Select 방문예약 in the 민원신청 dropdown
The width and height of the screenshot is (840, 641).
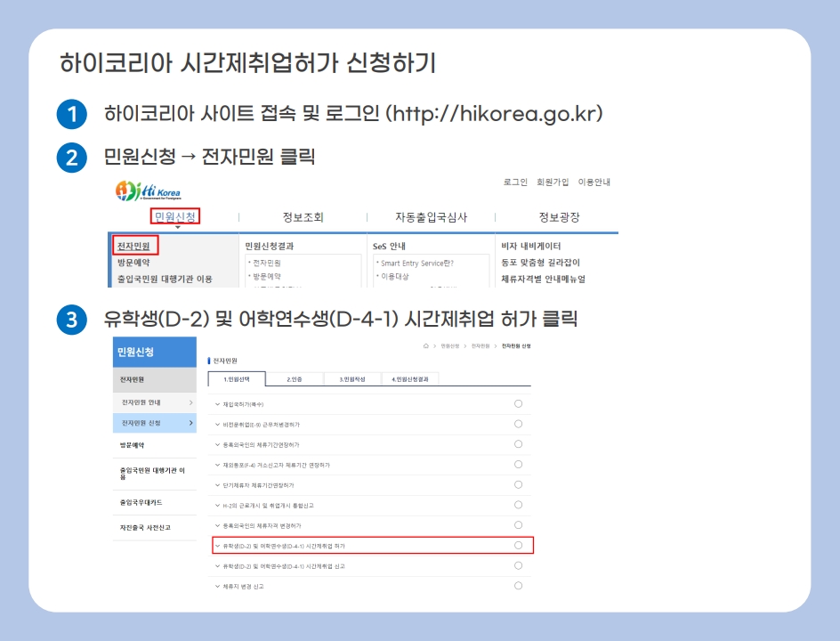134,263
